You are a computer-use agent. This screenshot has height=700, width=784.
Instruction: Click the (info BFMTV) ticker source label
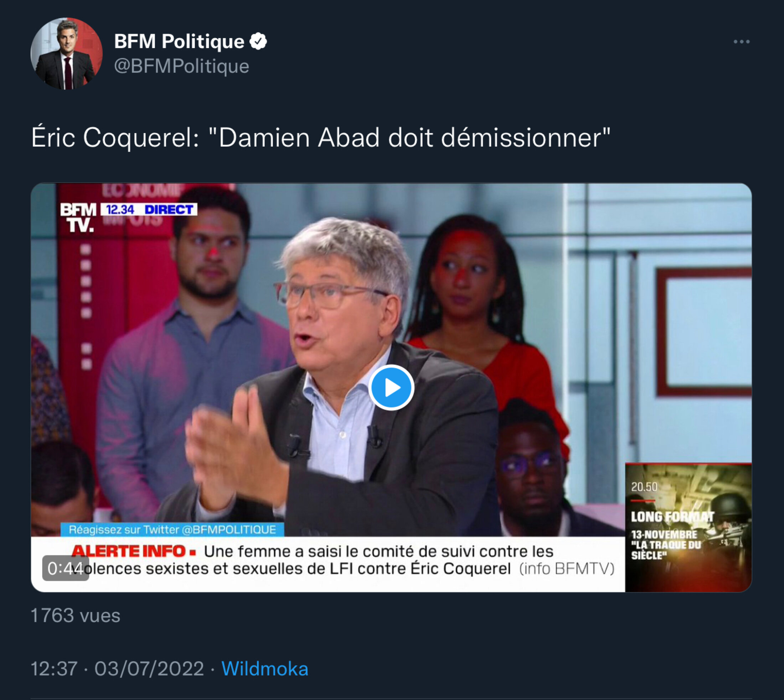click(567, 569)
